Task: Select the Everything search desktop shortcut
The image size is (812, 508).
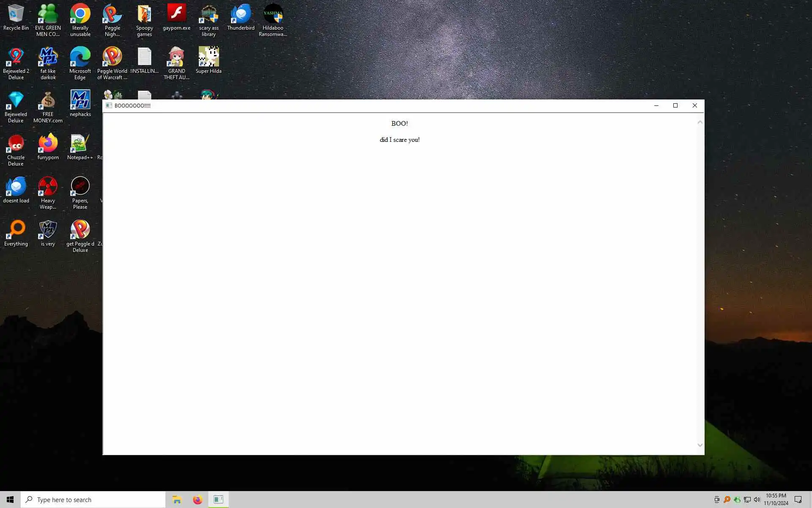Action: point(16,233)
